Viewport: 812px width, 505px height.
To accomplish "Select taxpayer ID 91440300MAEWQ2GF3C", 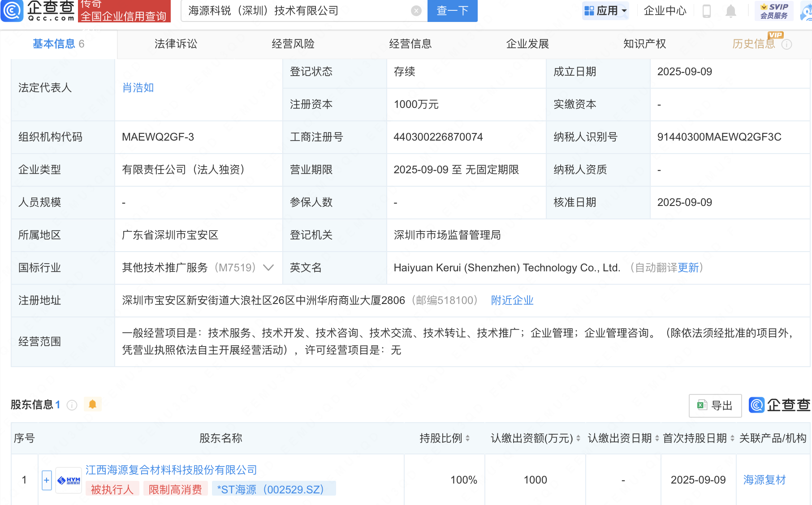I will click(719, 137).
